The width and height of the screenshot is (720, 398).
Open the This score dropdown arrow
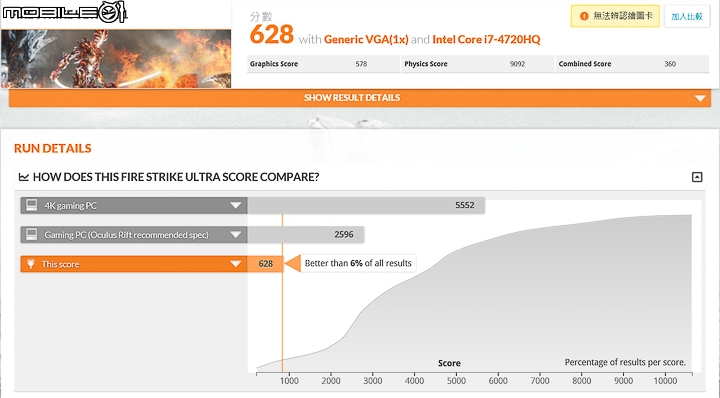pos(236,264)
